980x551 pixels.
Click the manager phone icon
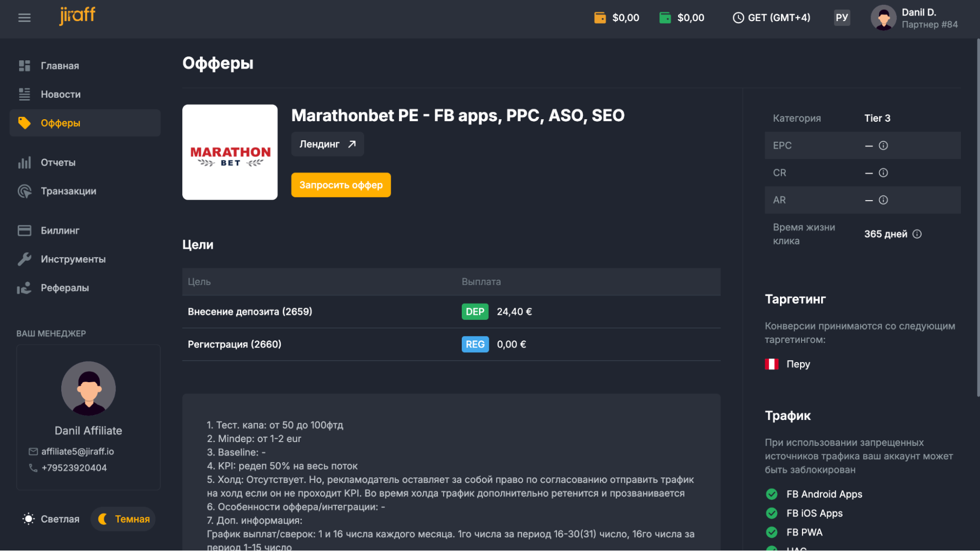(33, 468)
